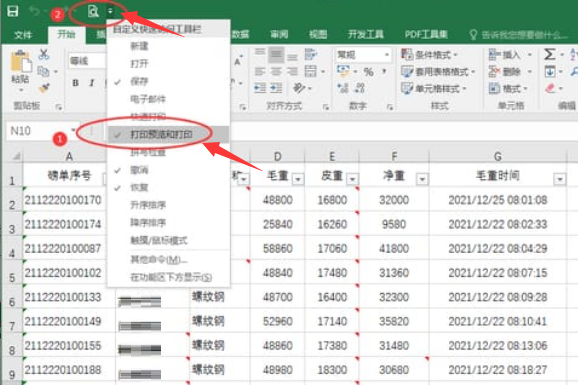Switch to the 视图 tab
This screenshot has height=385, width=578.
point(318,35)
